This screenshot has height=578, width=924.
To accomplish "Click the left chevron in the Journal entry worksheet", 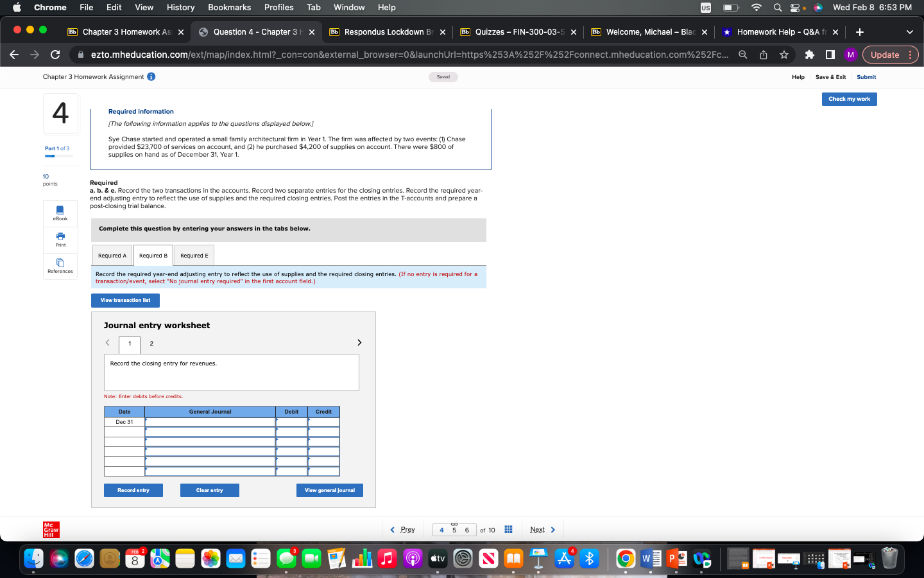I will [108, 342].
